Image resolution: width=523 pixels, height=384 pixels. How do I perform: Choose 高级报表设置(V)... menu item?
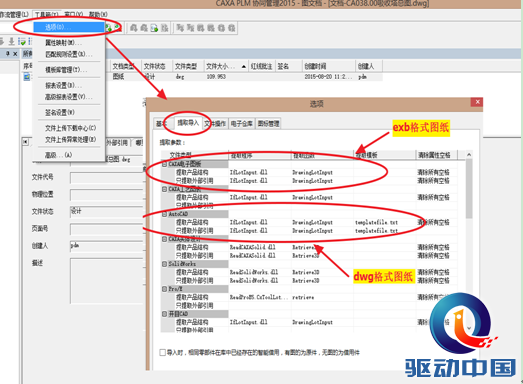pos(68,97)
